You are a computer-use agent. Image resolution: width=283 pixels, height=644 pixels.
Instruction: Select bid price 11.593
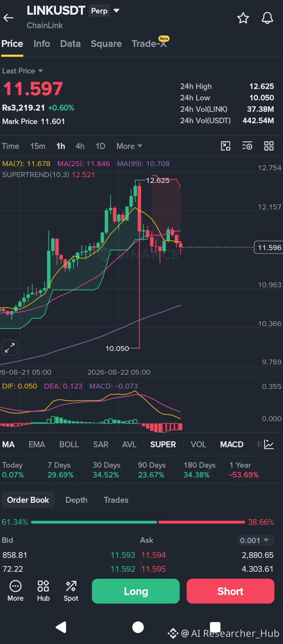[123, 555]
